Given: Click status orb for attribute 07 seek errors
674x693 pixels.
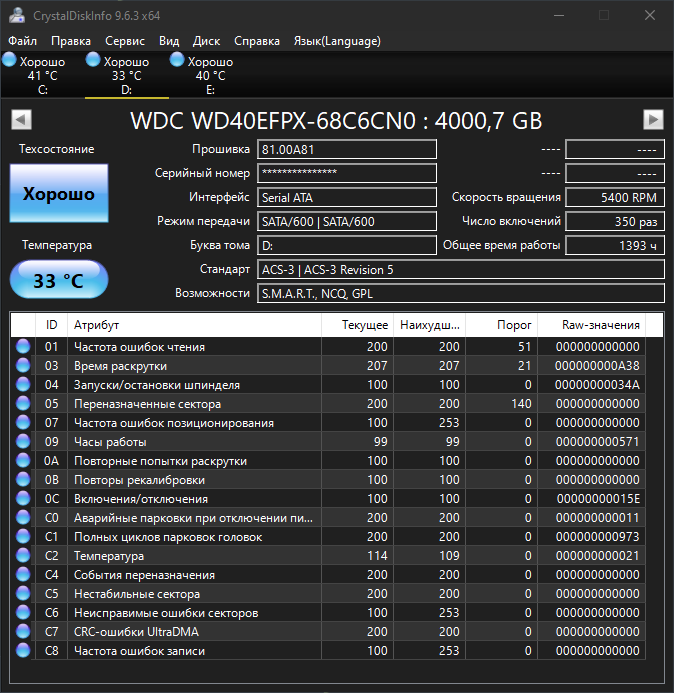Looking at the screenshot, I should [x=23, y=423].
